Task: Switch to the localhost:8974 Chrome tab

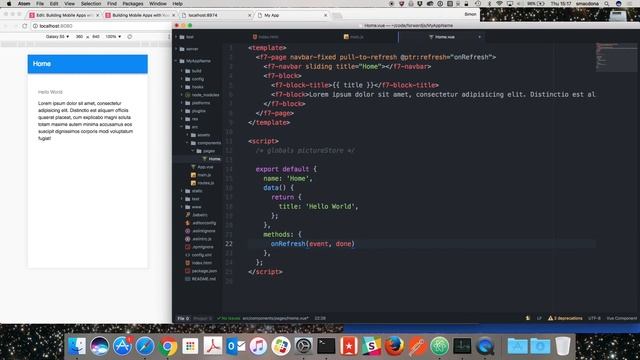Action: click(216, 15)
